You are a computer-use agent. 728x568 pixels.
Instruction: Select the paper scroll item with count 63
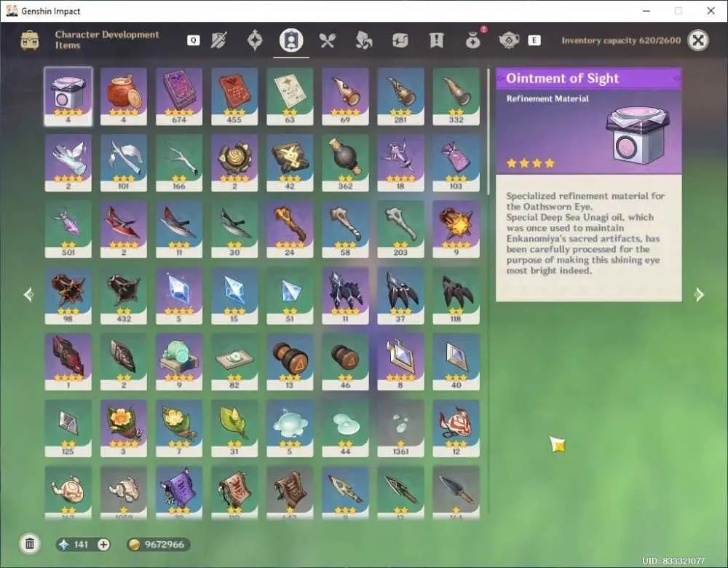(290, 96)
